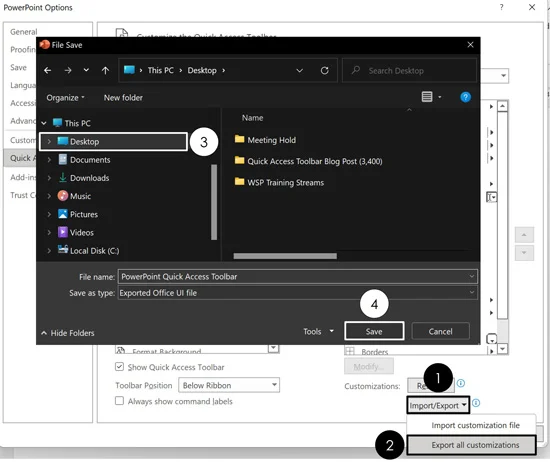The image size is (550, 462).
Task: Click the Modify button
Action: click(368, 367)
